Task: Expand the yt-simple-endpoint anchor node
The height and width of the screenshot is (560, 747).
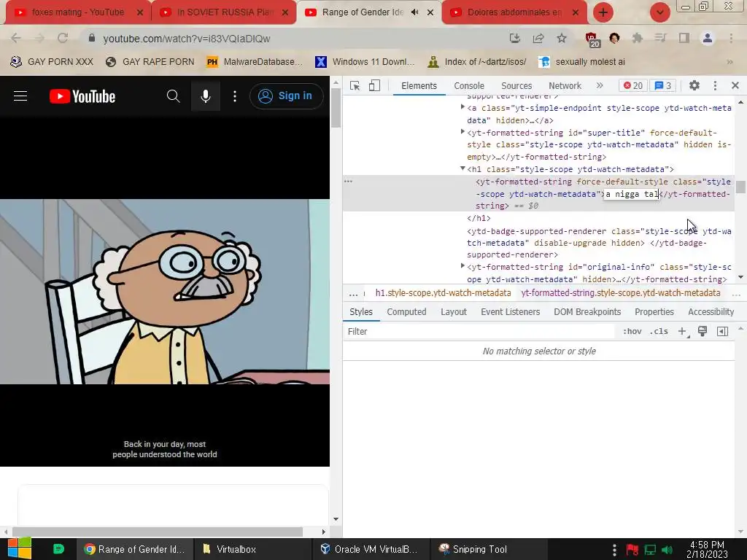Action: pyautogui.click(x=462, y=108)
